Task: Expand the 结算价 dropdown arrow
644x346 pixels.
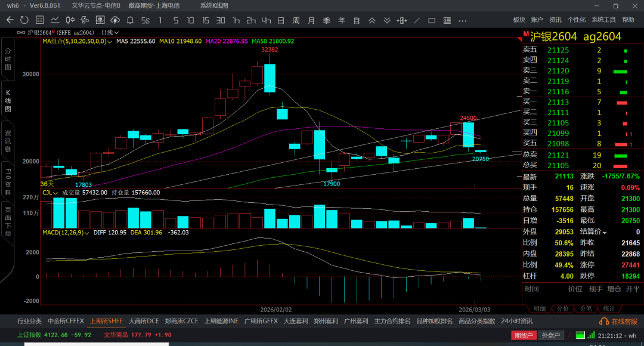Action: tap(605, 232)
